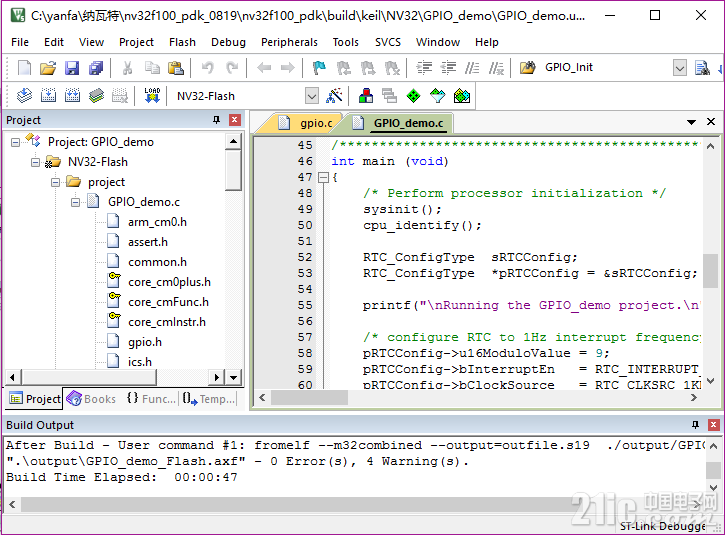The width and height of the screenshot is (725, 535).
Task: Open the Project menu
Action: [136, 42]
